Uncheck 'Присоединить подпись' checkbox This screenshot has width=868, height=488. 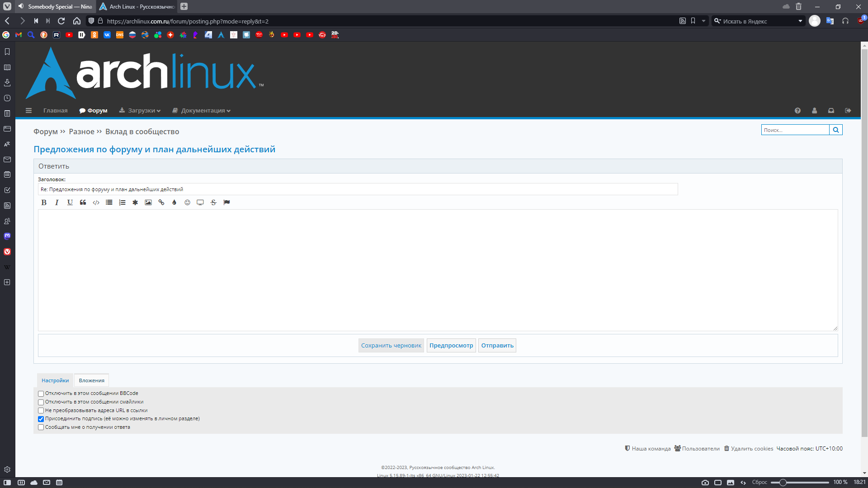pos(41,419)
